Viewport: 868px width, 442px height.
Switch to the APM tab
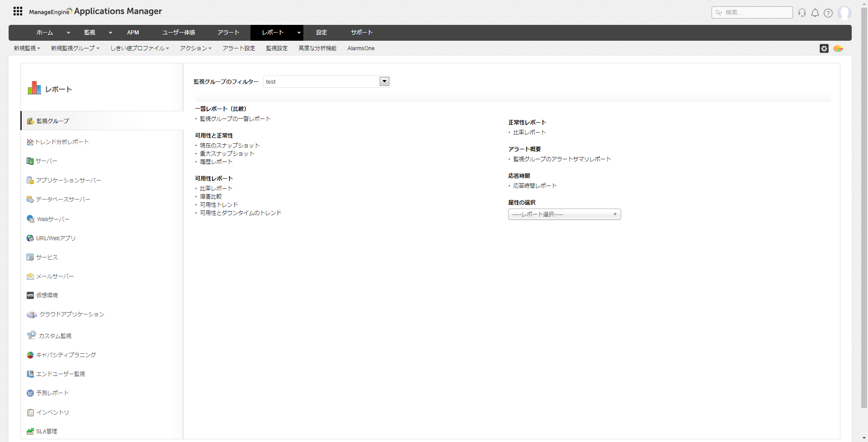pos(133,33)
